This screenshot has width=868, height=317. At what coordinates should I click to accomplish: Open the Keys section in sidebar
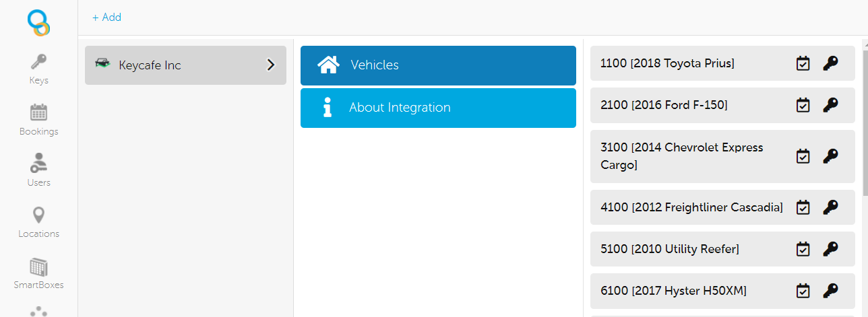pos(38,70)
